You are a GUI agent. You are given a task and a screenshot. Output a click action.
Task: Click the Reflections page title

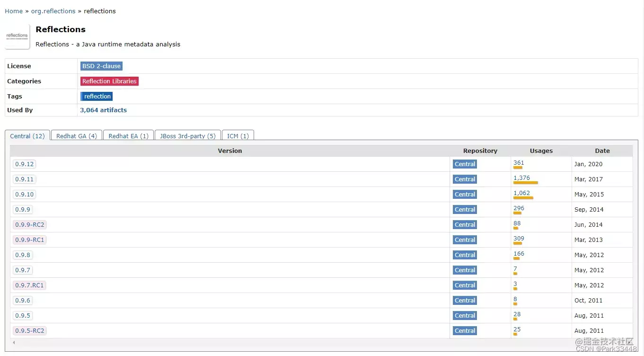(61, 29)
